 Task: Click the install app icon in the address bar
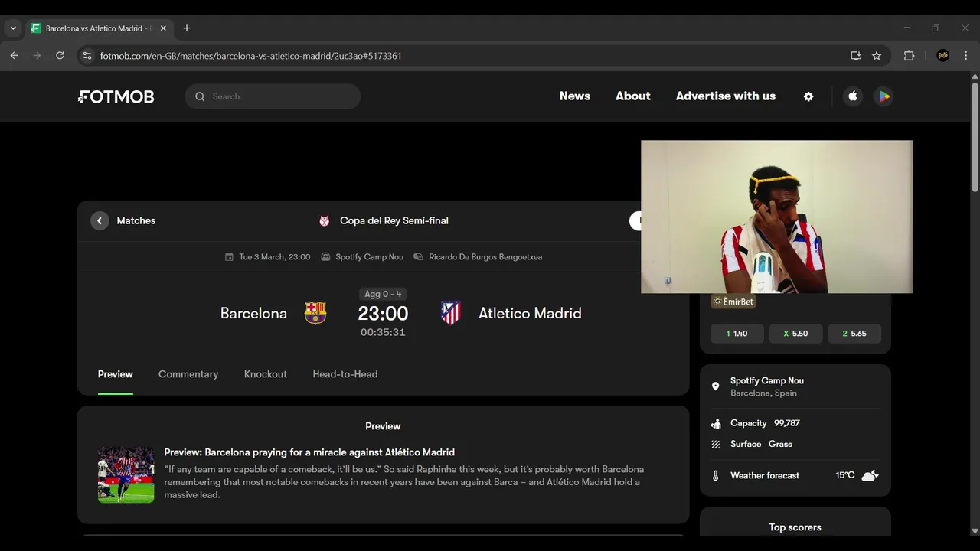pyautogui.click(x=856, y=56)
